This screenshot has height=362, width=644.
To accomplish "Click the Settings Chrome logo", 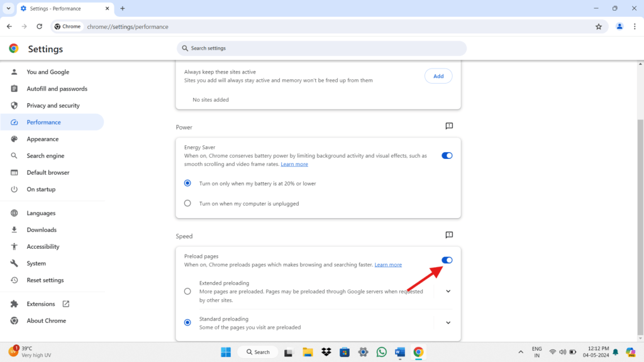I will click(14, 48).
